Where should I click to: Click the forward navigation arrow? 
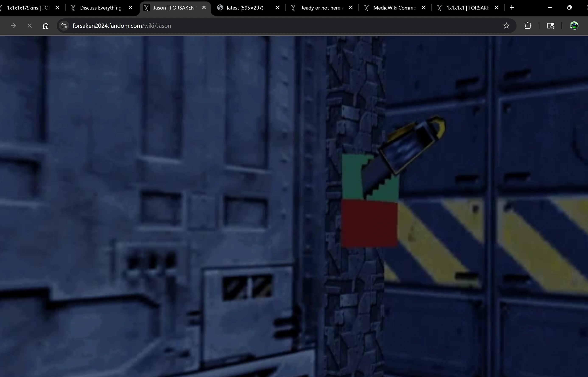pos(14,26)
